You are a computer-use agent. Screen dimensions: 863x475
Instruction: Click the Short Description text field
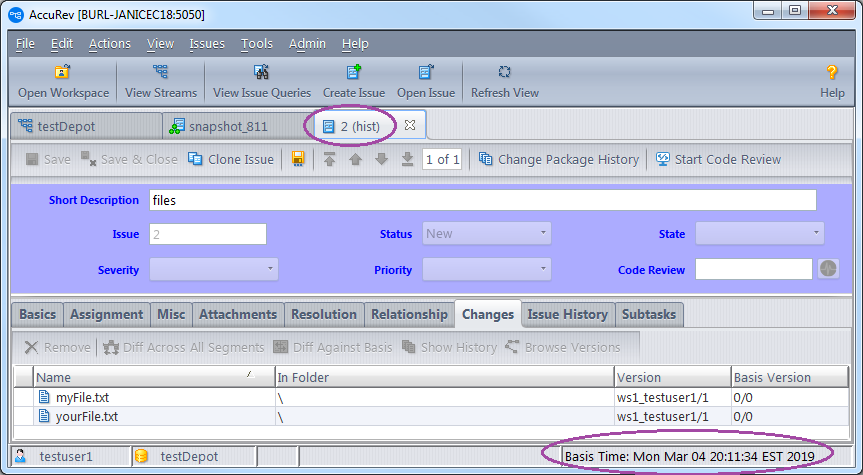pyautogui.click(x=482, y=200)
